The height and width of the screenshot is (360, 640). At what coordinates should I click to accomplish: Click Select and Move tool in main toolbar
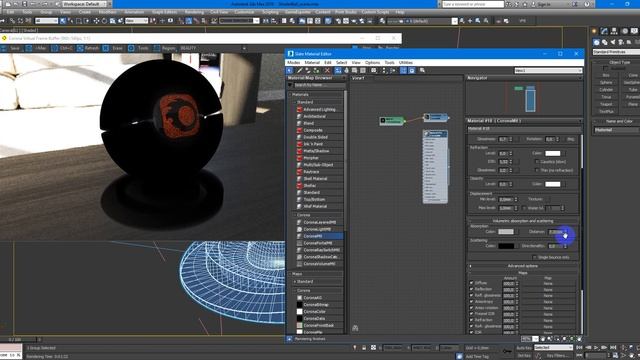pyautogui.click(x=96, y=21)
